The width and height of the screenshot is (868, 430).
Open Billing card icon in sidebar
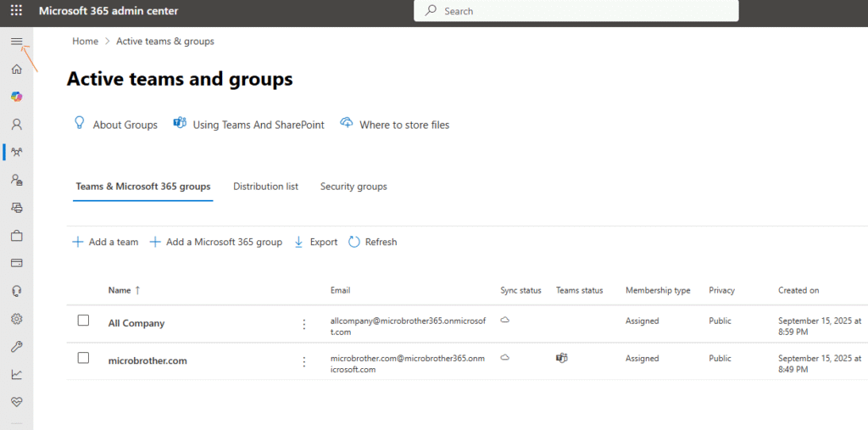tap(16, 263)
